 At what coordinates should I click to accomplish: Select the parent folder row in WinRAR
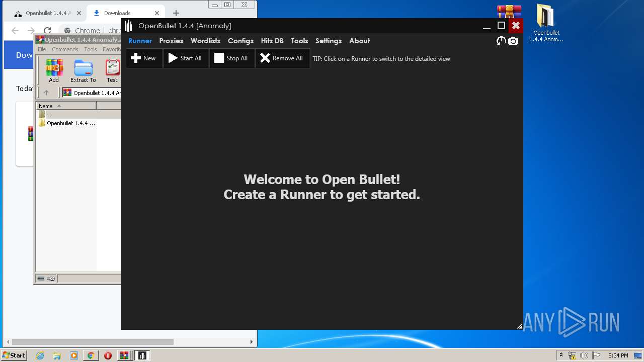[x=78, y=115]
